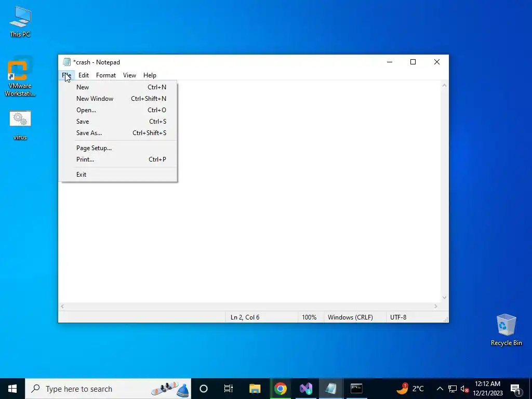Open the Help menu

coord(150,75)
